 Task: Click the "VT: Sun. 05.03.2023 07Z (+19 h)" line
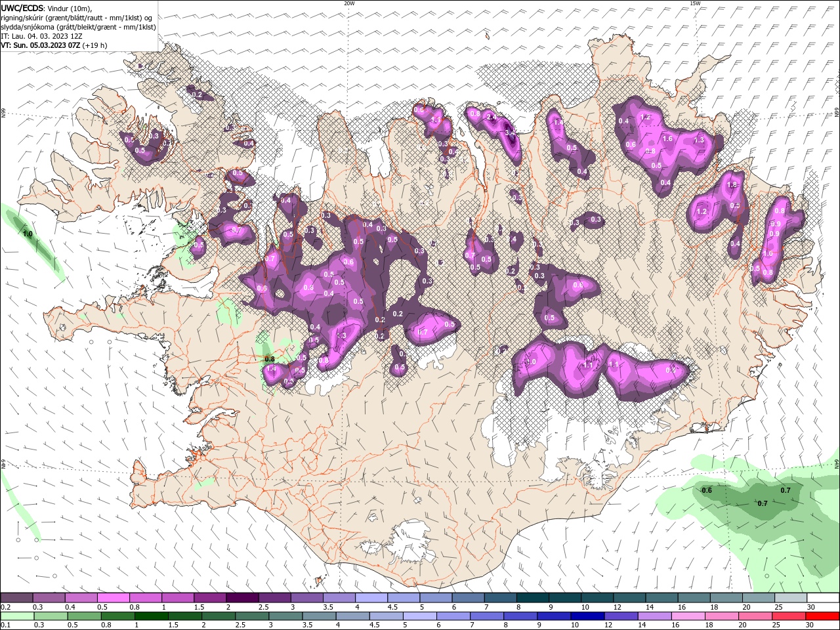pyautogui.click(x=54, y=45)
